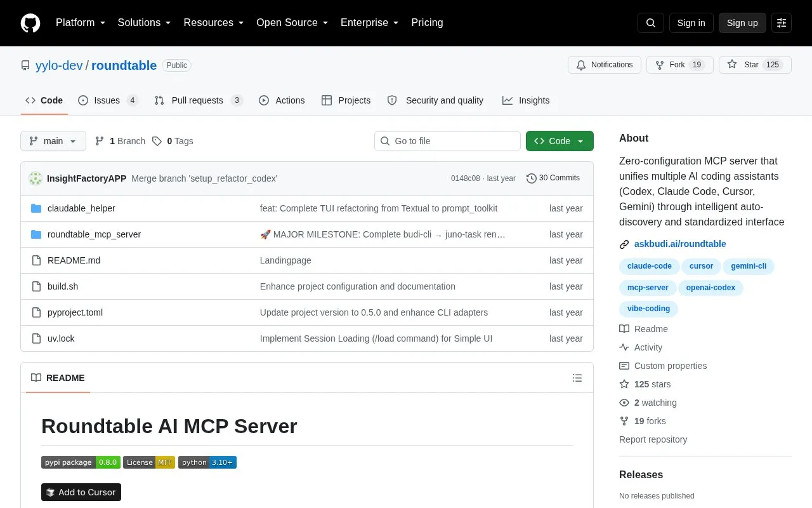
Task: Click the Add to Cursor button
Action: coord(81,492)
